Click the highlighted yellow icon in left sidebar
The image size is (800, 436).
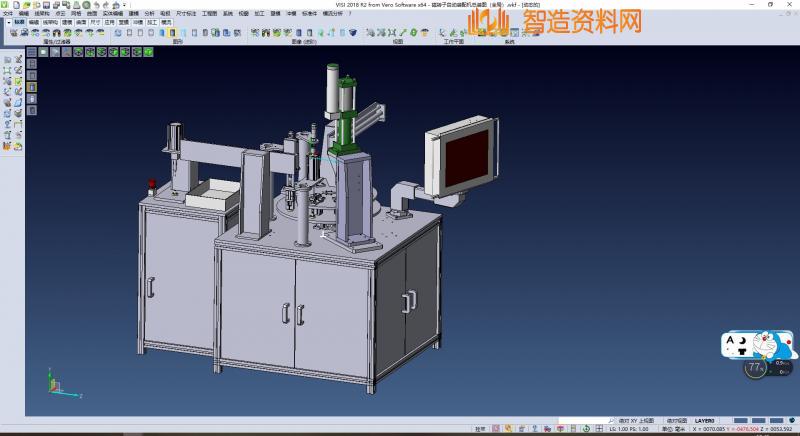(30, 87)
